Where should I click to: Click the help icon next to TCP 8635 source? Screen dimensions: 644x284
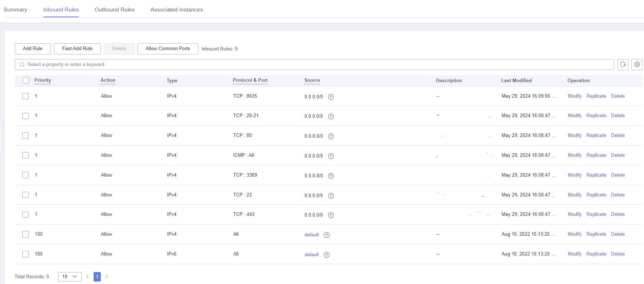(331, 97)
